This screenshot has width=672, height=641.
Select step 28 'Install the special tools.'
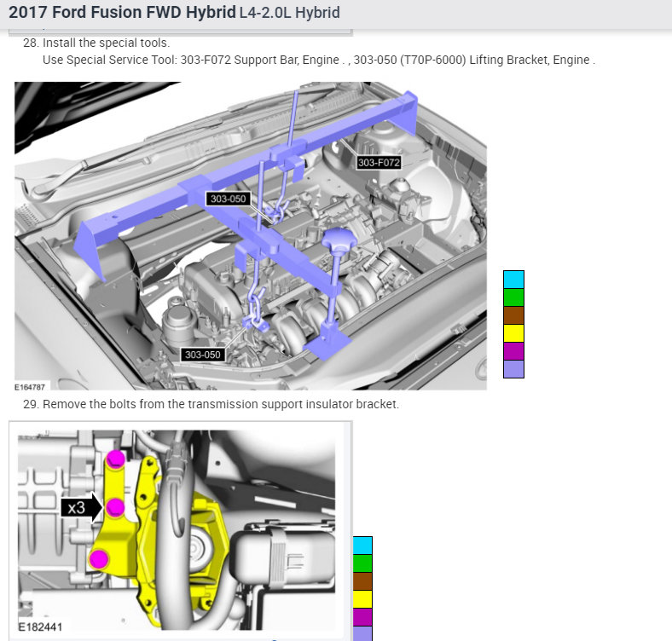point(96,43)
